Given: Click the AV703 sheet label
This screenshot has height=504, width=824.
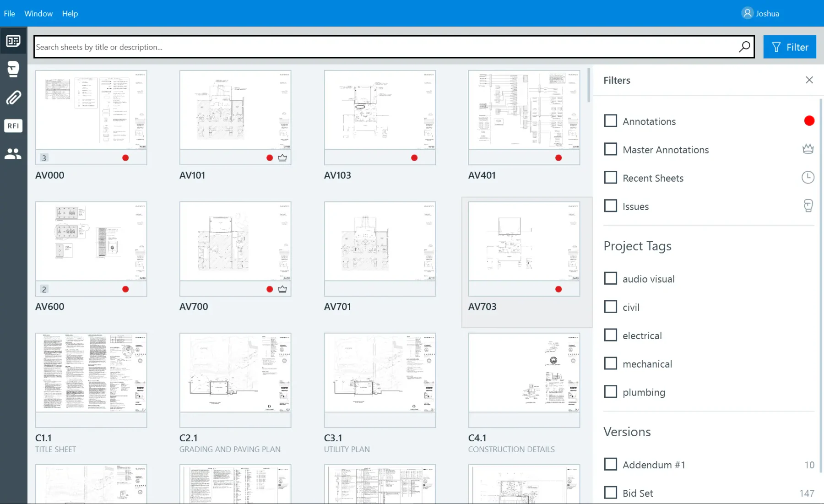Looking at the screenshot, I should pos(482,307).
